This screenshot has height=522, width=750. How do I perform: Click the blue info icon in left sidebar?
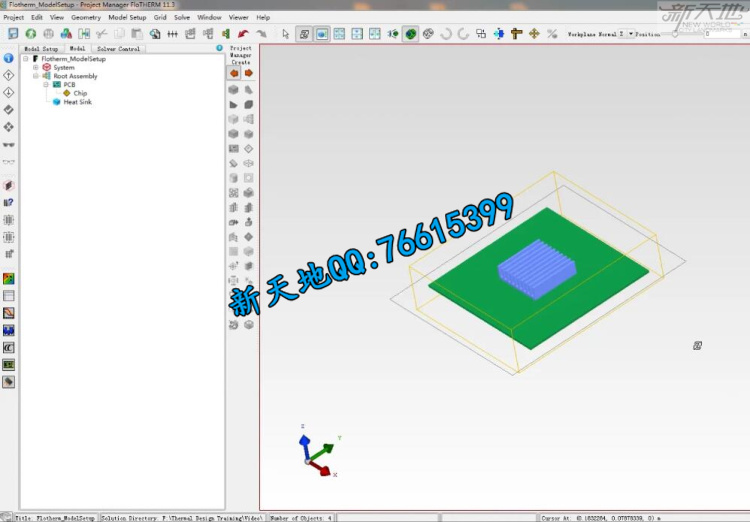[x=9, y=58]
